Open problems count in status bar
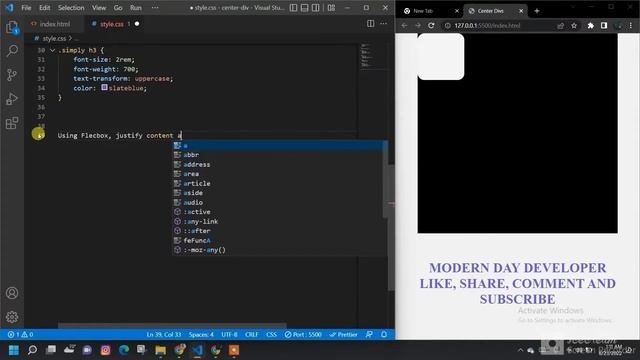 pyautogui.click(x=20, y=334)
